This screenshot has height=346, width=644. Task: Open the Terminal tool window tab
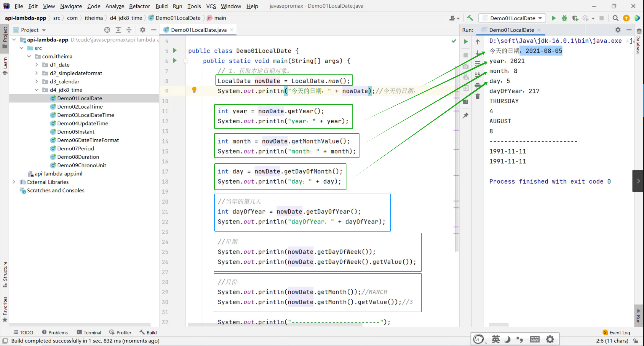89,332
